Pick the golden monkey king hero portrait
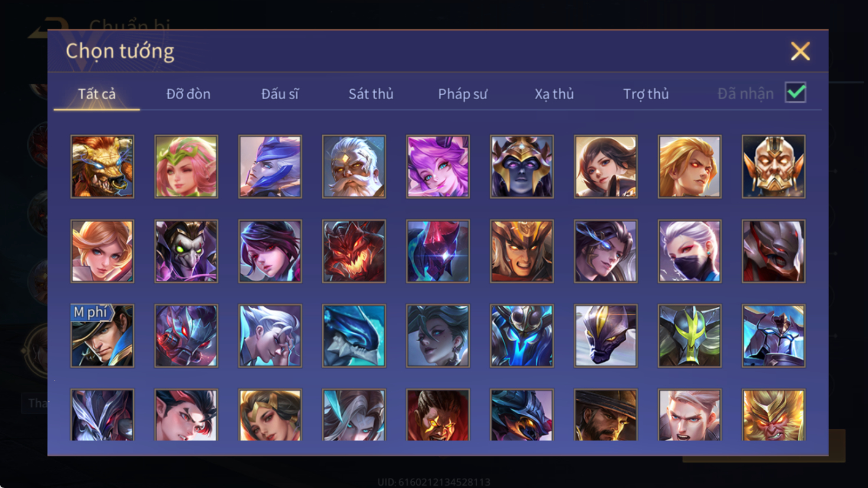 point(774,415)
